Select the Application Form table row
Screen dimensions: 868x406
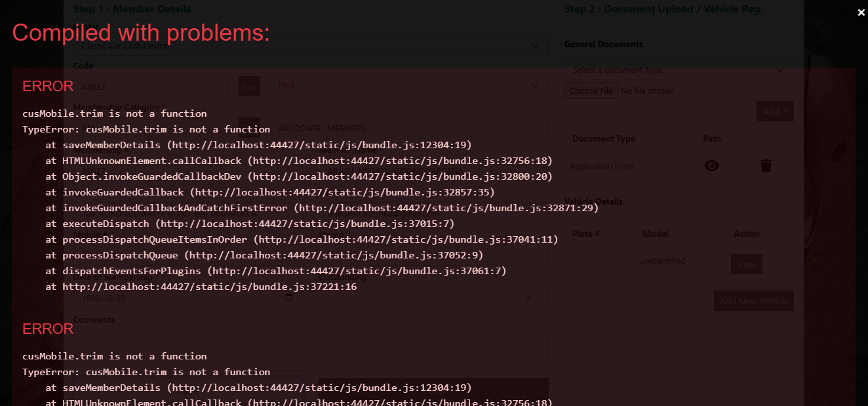pos(629,167)
